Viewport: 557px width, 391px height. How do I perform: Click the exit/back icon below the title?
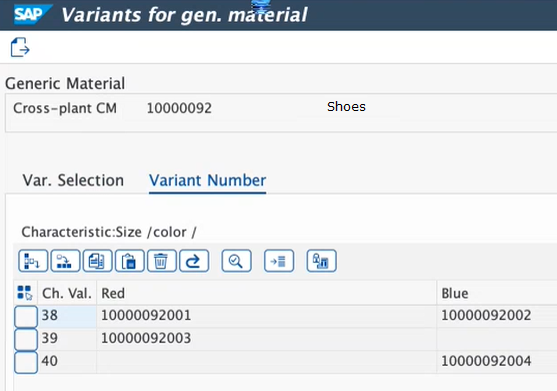coord(20,47)
